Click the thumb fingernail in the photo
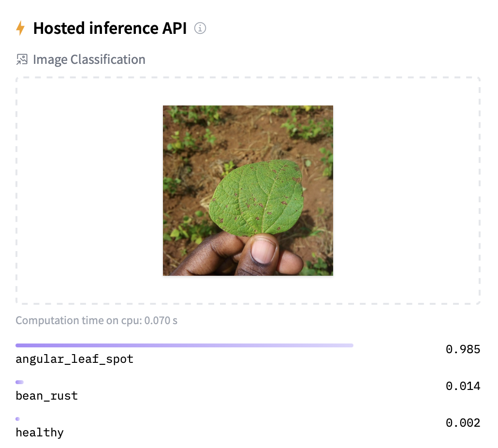 264,251
